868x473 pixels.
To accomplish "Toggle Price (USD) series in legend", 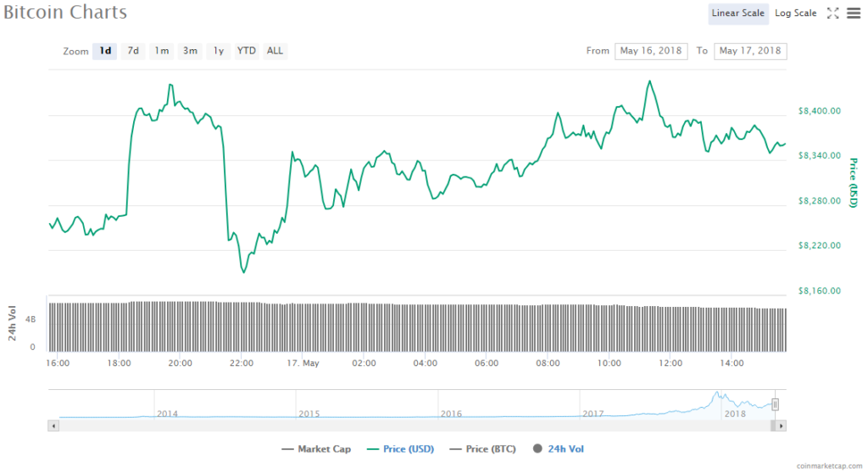I will [x=400, y=448].
